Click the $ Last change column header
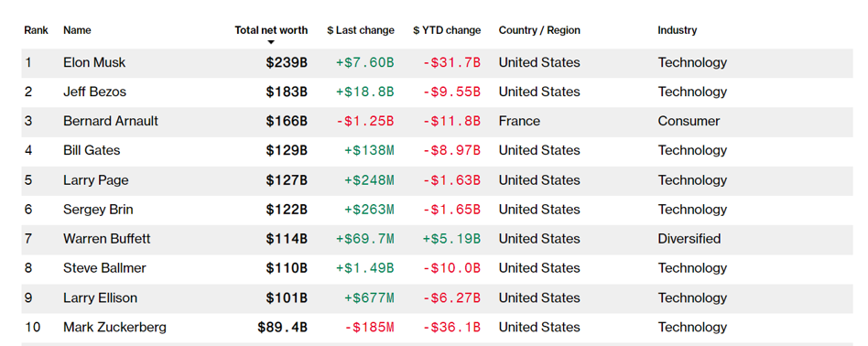The width and height of the screenshot is (868, 346). tap(361, 30)
